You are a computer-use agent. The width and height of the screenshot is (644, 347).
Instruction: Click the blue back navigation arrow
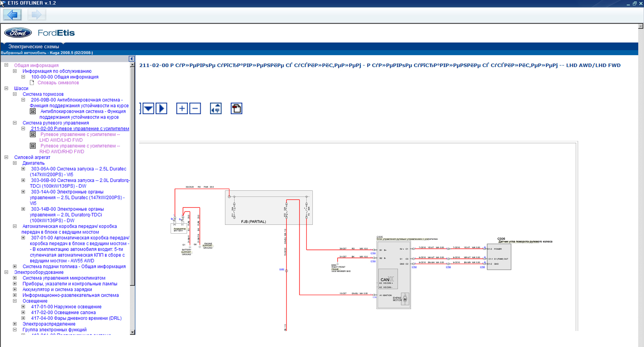pyautogui.click(x=12, y=15)
